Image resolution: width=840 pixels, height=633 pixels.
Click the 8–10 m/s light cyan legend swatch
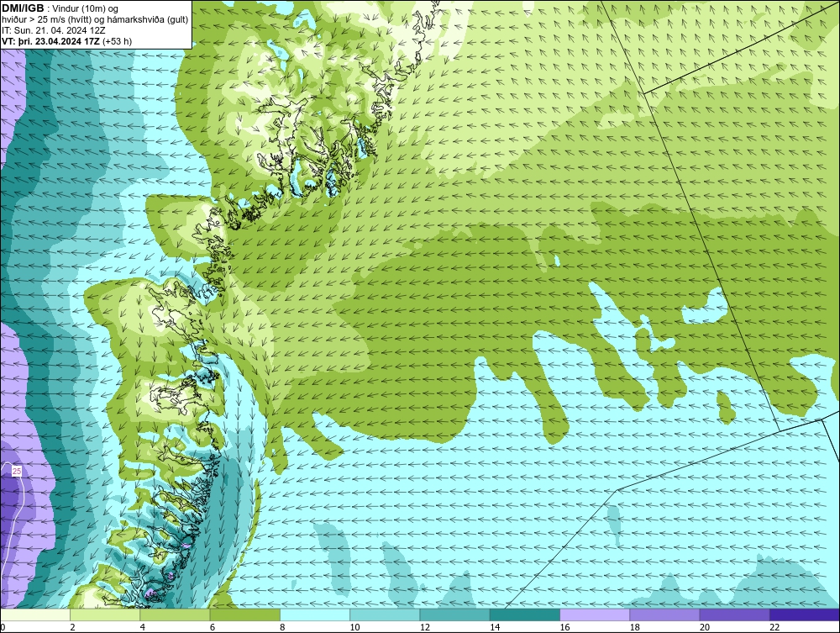[315, 615]
